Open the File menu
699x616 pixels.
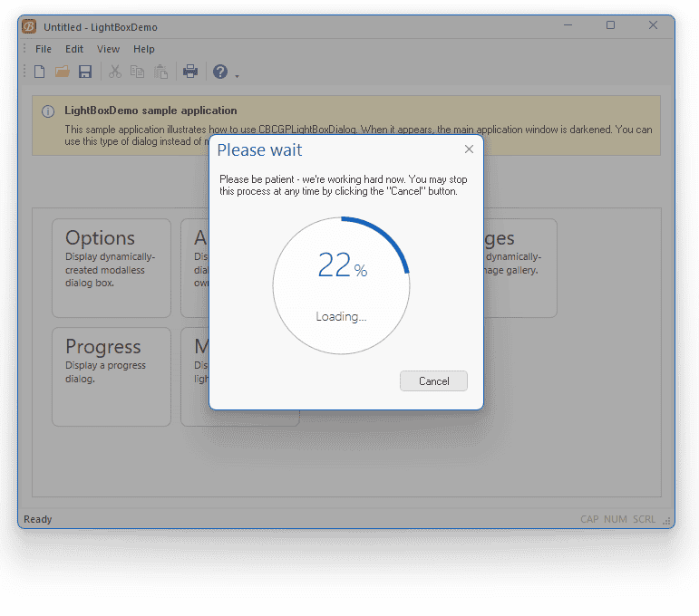click(x=44, y=49)
